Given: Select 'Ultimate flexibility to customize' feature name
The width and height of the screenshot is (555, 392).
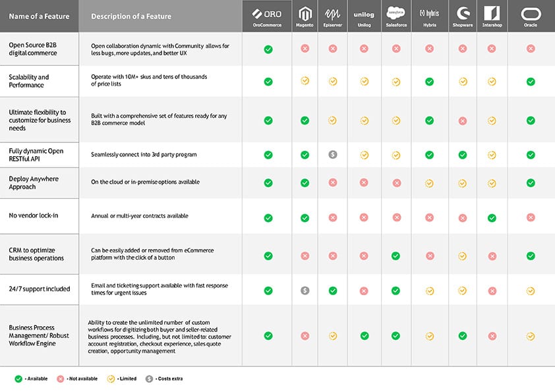Looking at the screenshot, I should [x=40, y=120].
